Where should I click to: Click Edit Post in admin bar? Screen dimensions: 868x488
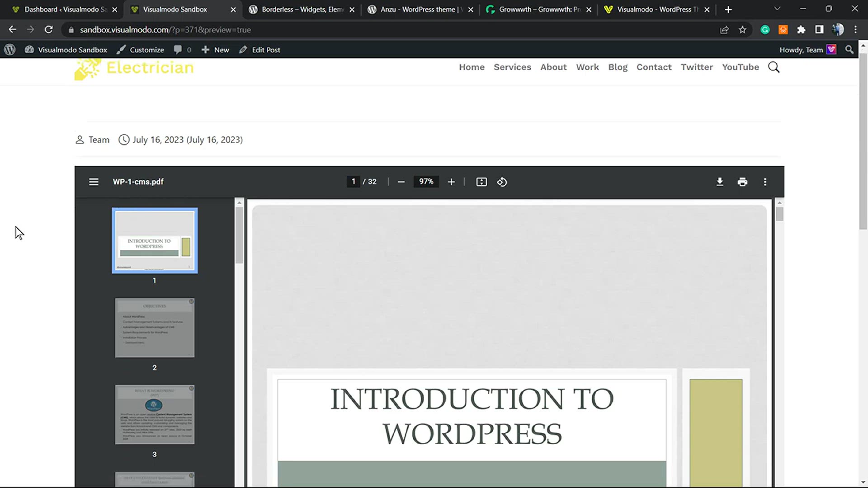tap(259, 50)
